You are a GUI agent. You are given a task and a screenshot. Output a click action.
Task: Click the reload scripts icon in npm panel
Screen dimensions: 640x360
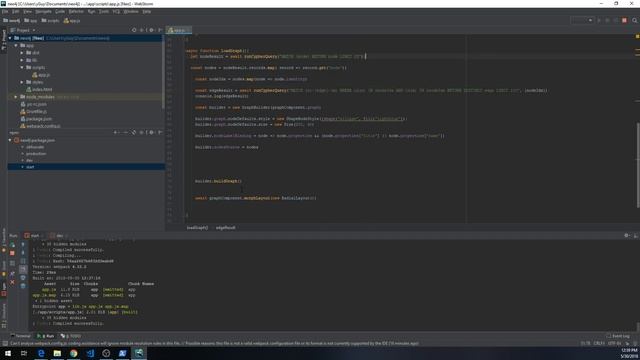click(134, 133)
